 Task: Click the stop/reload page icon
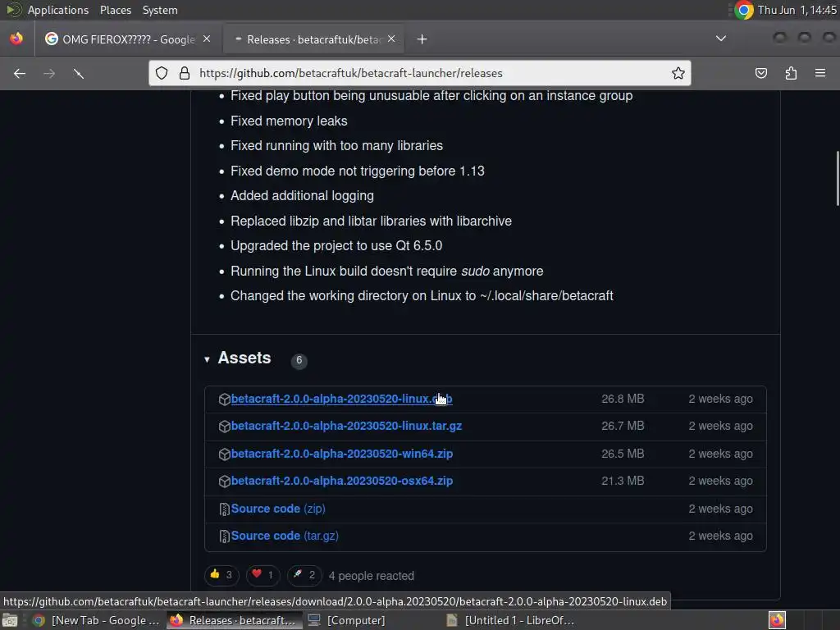click(79, 73)
